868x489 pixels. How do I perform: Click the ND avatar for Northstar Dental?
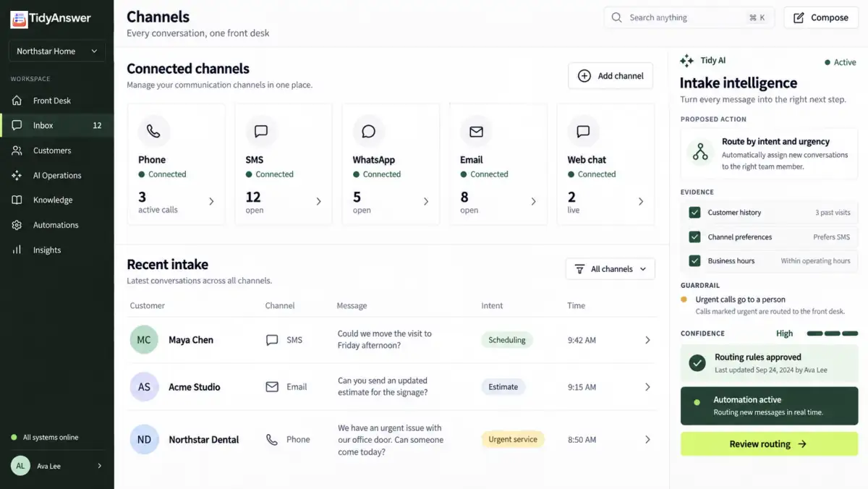click(144, 439)
